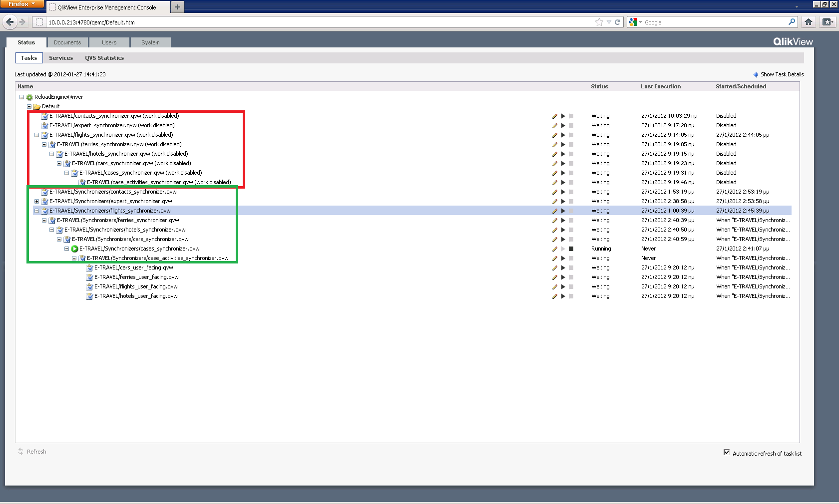
Task: Click the Google search box
Action: click(714, 22)
